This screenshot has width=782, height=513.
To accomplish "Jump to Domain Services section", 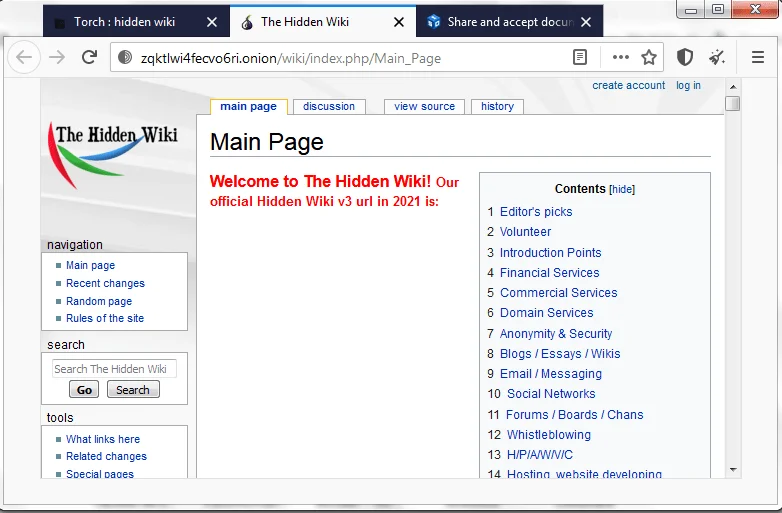I will pyautogui.click(x=547, y=313).
